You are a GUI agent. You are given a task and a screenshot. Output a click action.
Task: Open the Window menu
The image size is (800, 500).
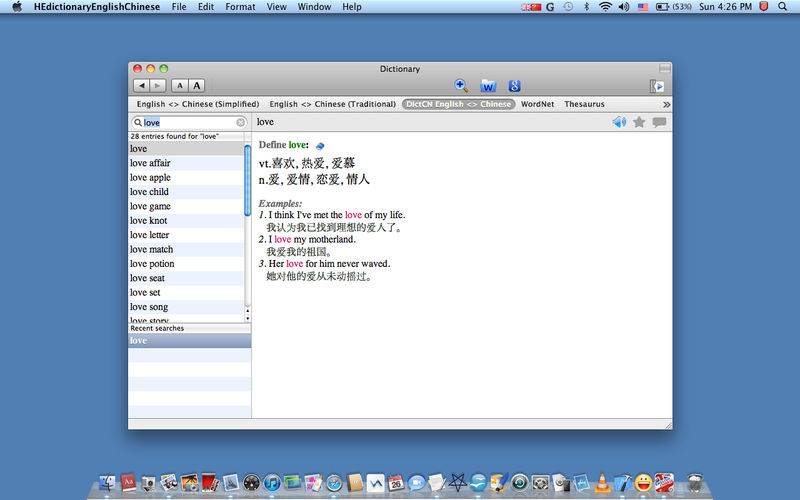click(314, 7)
